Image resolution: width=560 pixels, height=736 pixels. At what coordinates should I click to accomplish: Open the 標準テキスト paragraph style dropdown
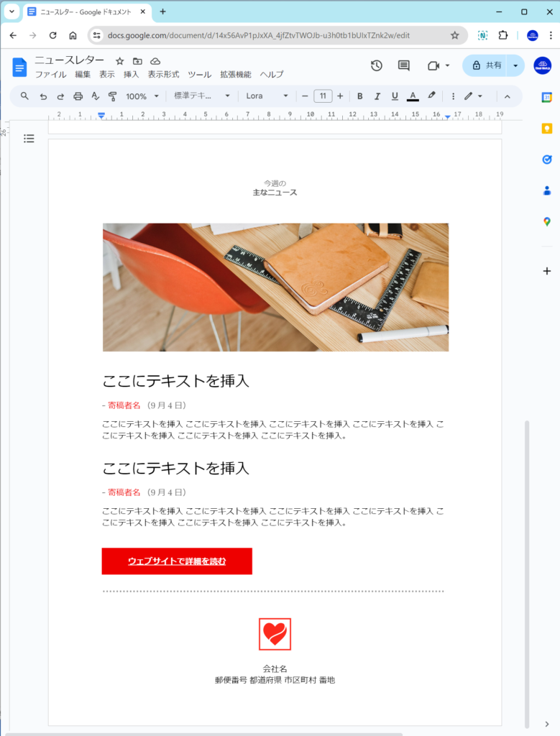[x=202, y=96]
